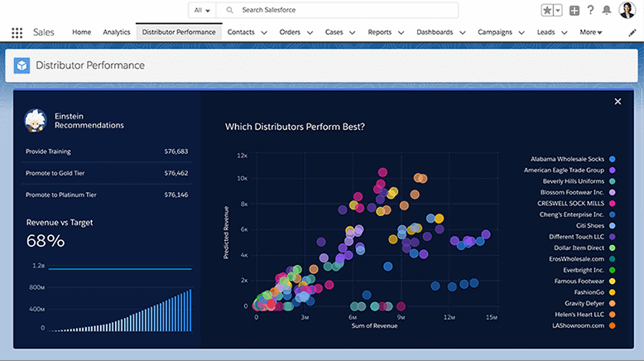
Task: Click the ErosWholesale.com legend label
Action: pos(577,258)
